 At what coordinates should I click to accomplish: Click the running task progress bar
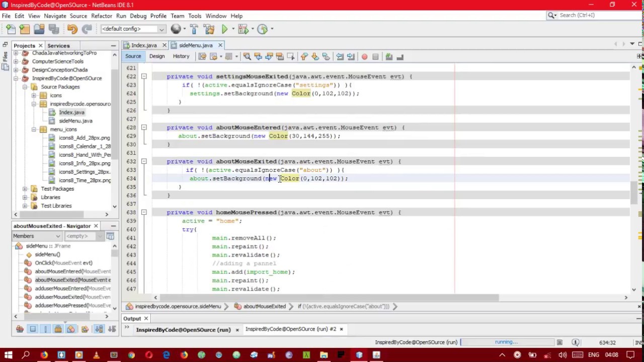tap(507, 342)
